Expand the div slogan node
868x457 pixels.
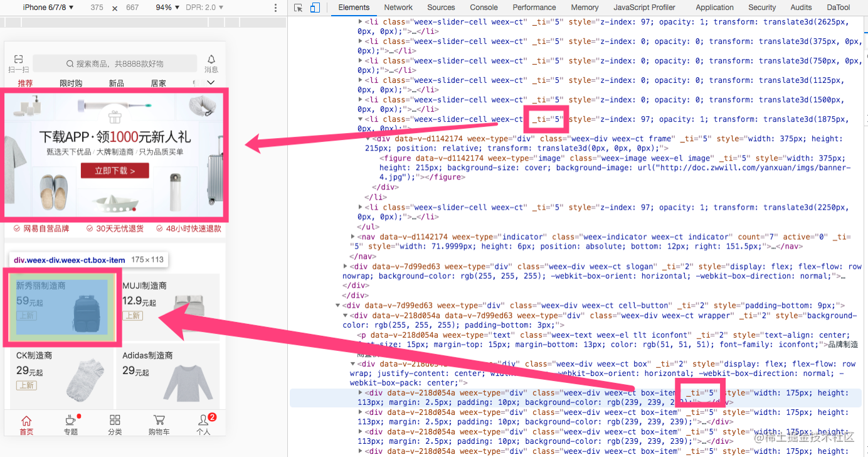(x=346, y=266)
